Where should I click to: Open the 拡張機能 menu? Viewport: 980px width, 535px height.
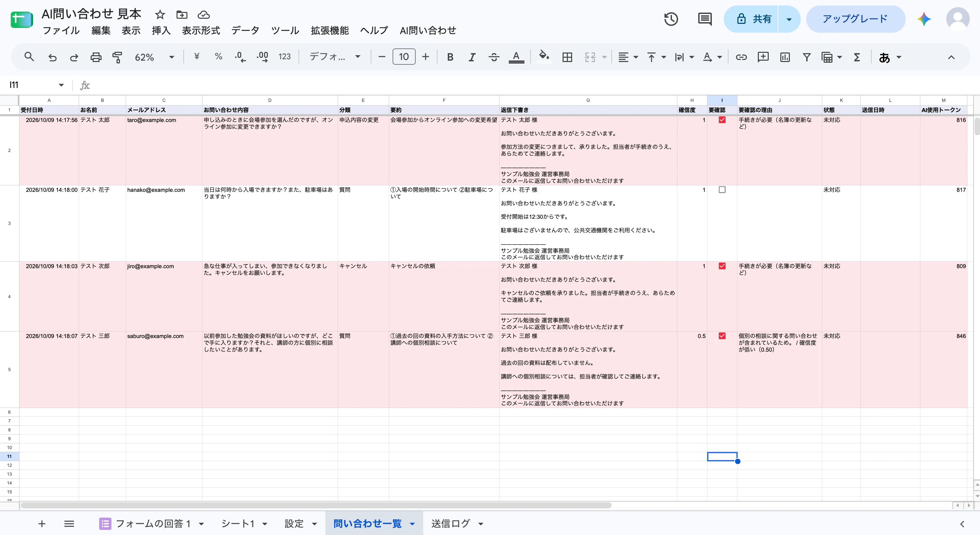pos(330,30)
